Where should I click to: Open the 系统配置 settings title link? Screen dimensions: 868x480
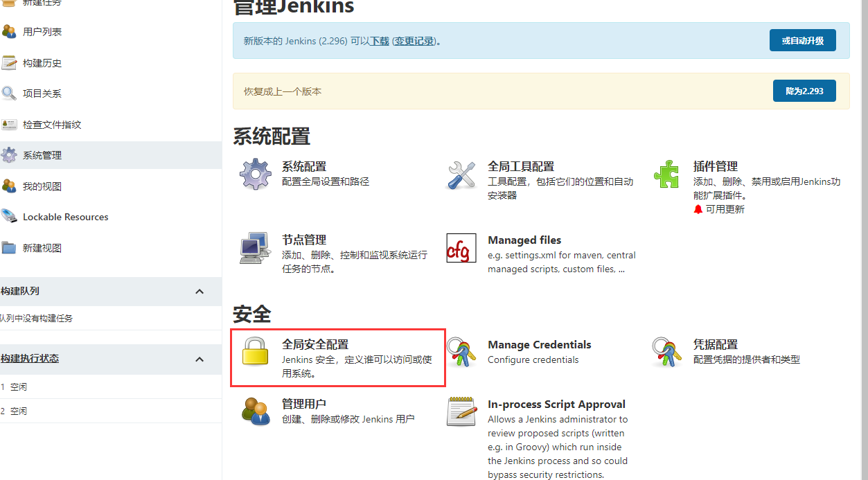[304, 167]
